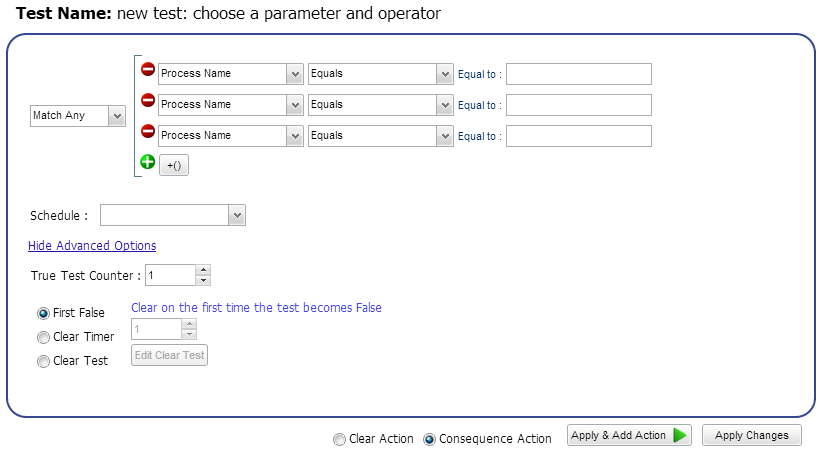Click the Hide Advanced Options link
The image size is (820, 451).
(x=92, y=246)
